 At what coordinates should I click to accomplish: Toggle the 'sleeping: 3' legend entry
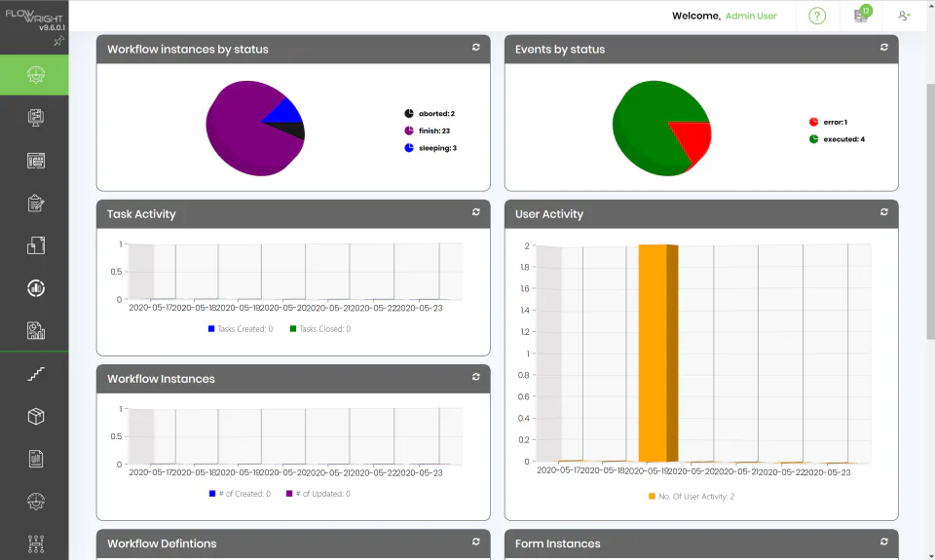[430, 148]
